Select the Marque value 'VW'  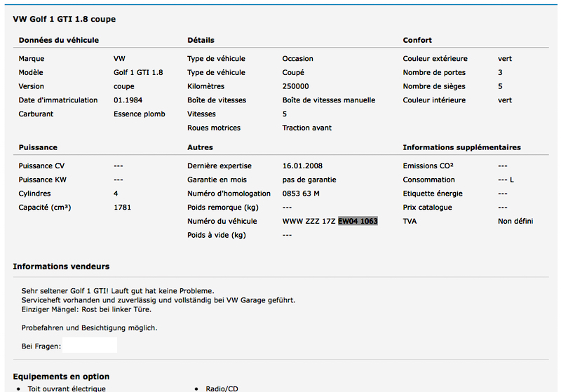tap(119, 59)
